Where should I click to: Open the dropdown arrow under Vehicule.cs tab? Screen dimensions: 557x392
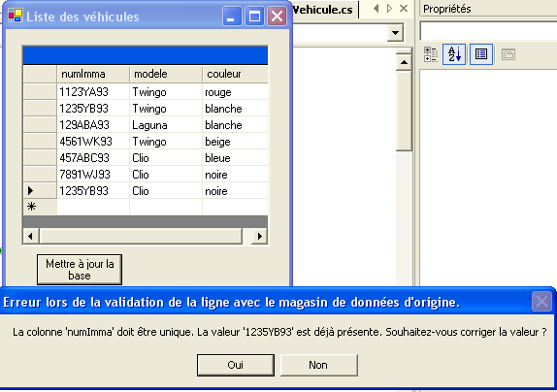click(x=395, y=33)
